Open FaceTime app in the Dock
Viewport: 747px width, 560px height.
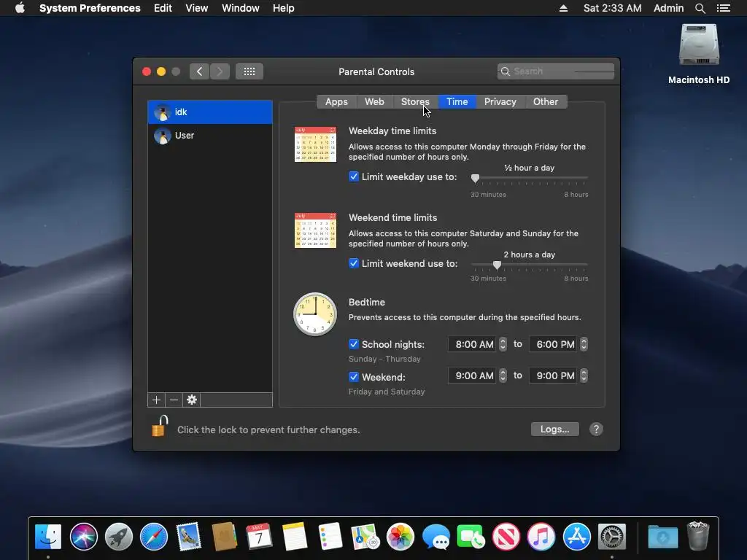[x=471, y=537]
